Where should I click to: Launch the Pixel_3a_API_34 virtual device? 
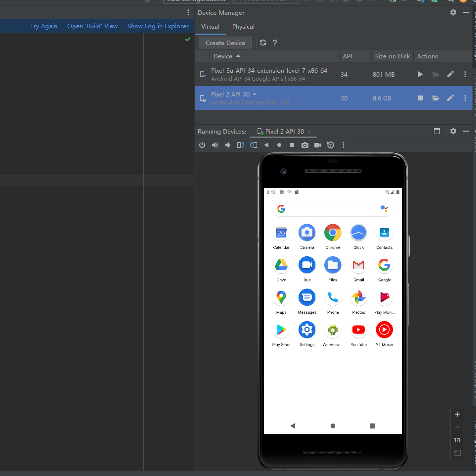(420, 74)
